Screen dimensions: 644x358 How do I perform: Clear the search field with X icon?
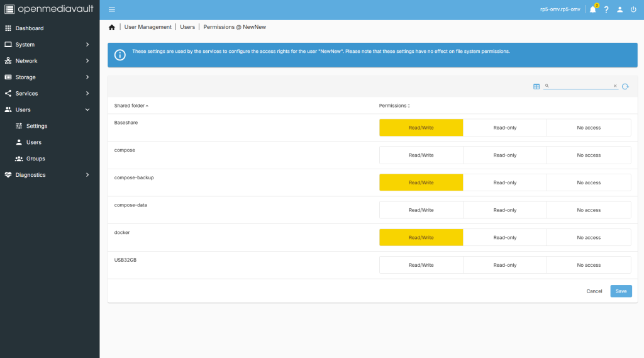pos(615,86)
